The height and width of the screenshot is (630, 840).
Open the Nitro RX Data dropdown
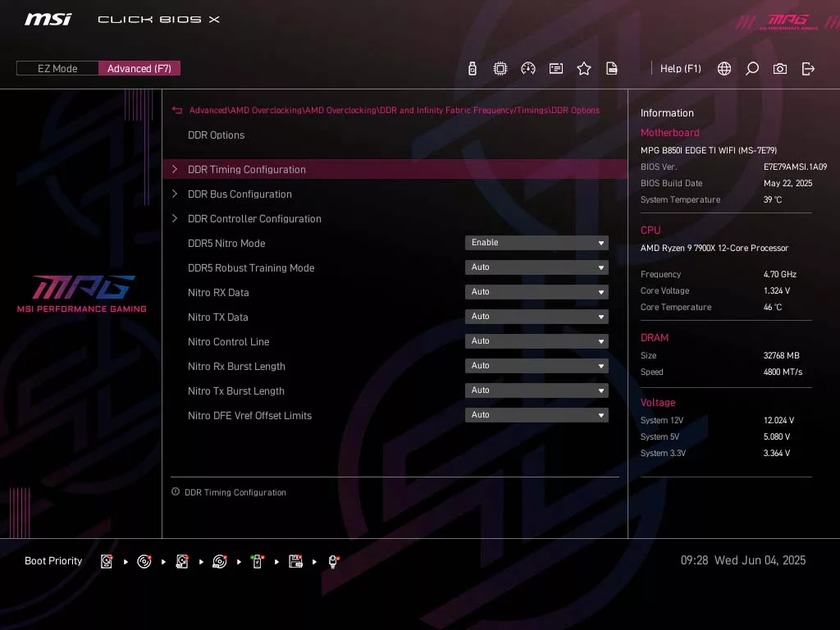tap(536, 292)
